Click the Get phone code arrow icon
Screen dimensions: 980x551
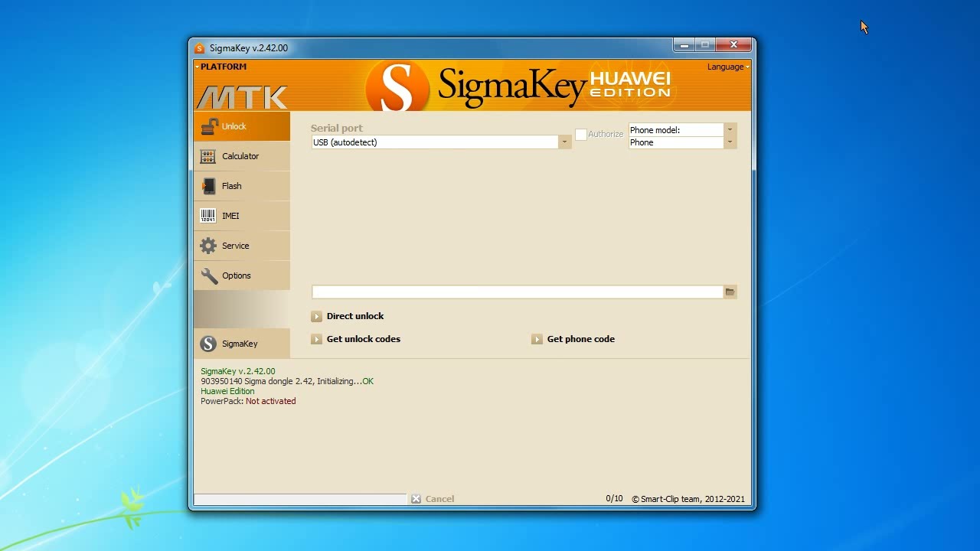[x=537, y=339]
